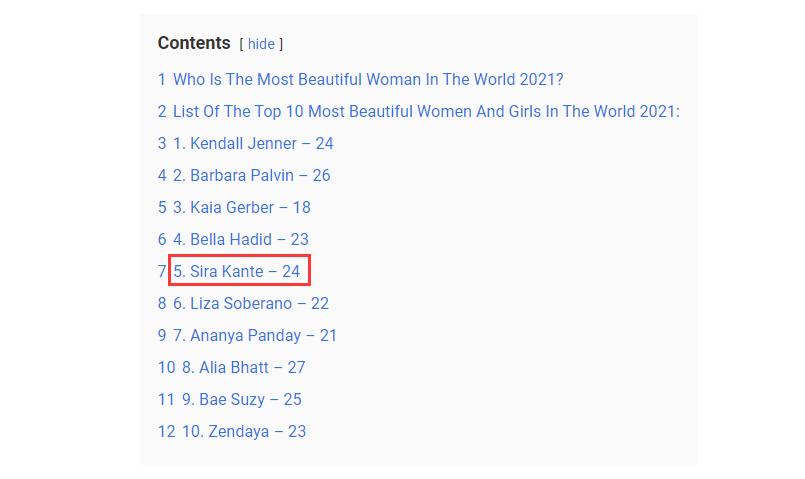This screenshot has width=805, height=479.
Task: Open the Barbara Palvin – 26 section
Action: tap(251, 176)
